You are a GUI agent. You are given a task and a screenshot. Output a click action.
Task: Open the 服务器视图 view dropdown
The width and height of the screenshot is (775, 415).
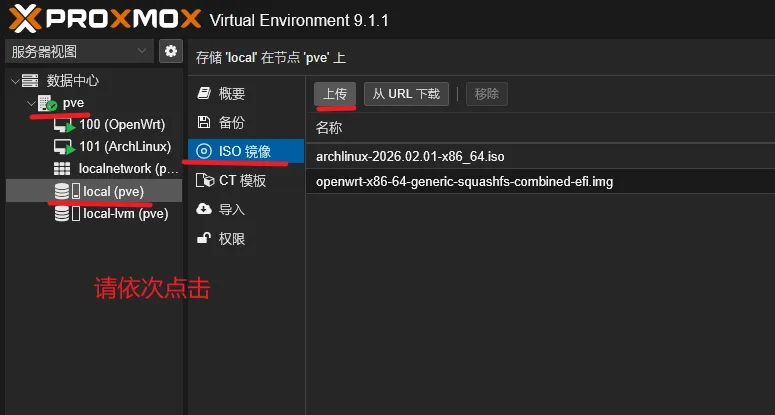79,51
